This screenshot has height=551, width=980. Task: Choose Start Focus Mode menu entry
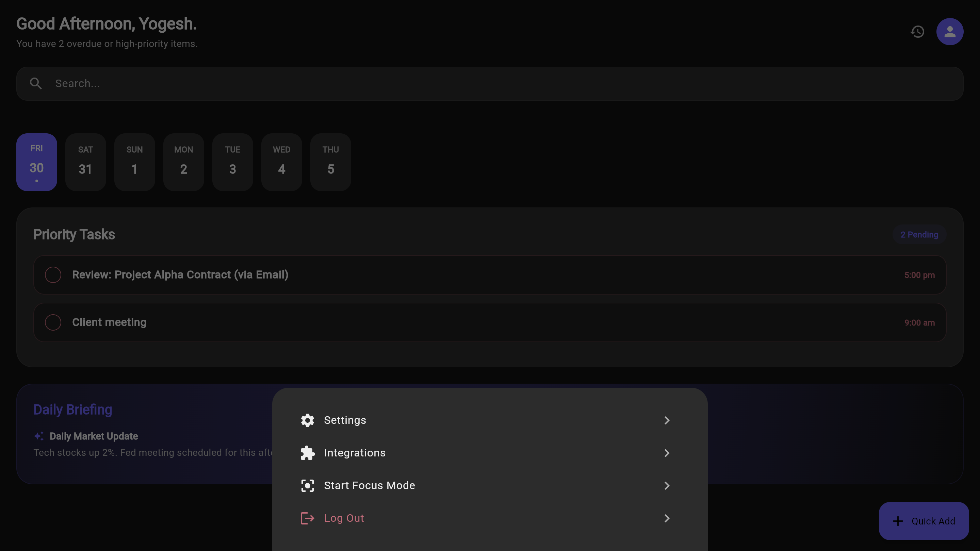coord(369,486)
